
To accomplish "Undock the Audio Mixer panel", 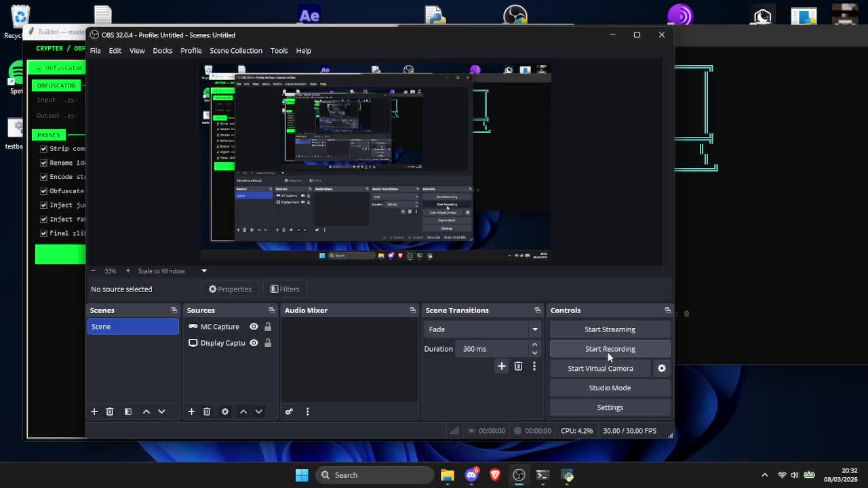I will coord(412,310).
